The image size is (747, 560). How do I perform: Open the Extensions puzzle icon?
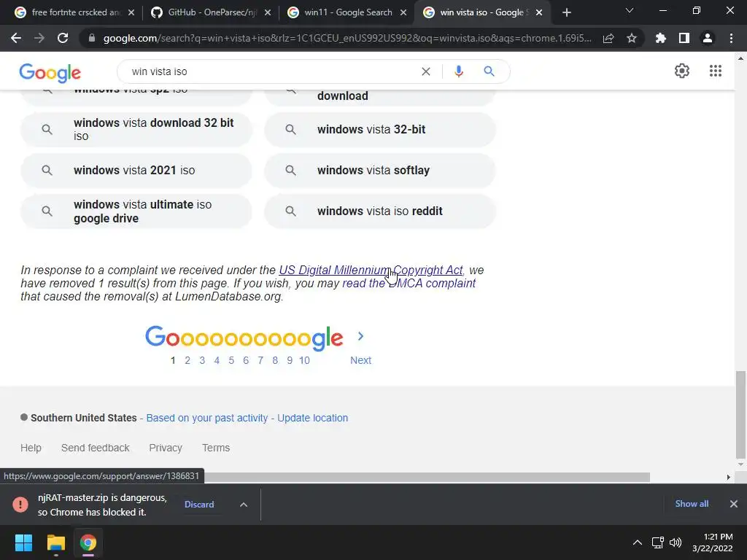point(661,38)
